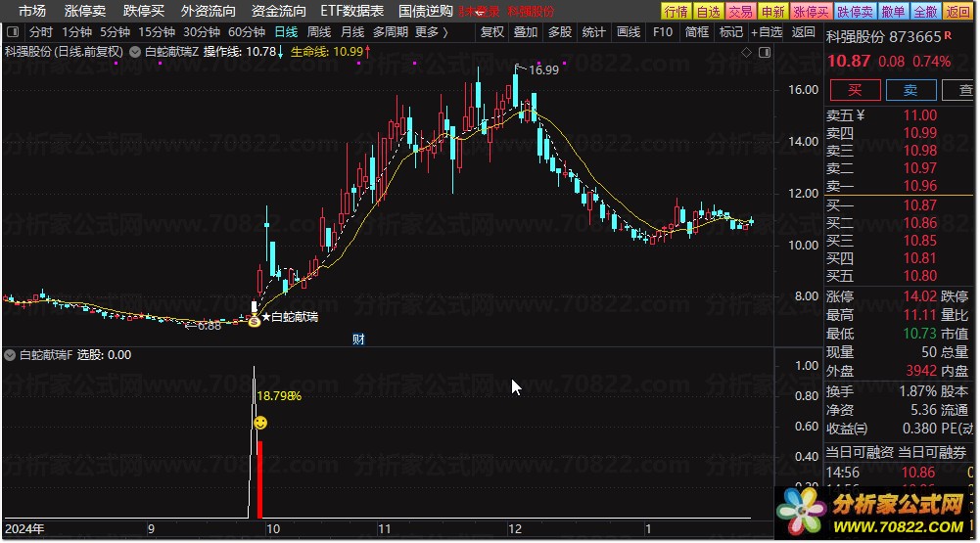Click the blue 跌停卖 button
Image resolution: width=980 pixels, height=543 pixels.
point(855,11)
